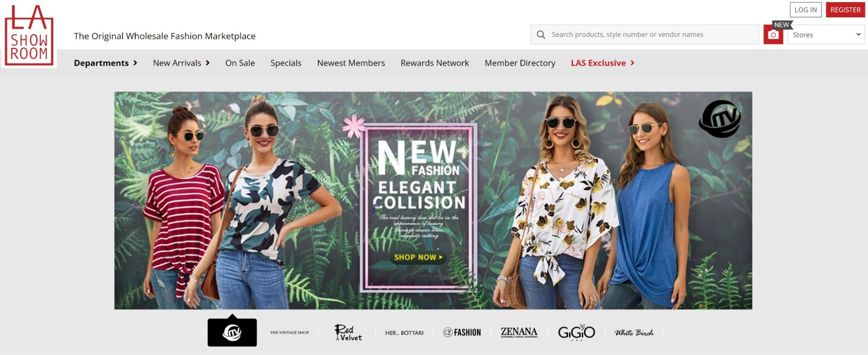Choose the CY Fashion brand logo
868x355 pixels.
(462, 332)
